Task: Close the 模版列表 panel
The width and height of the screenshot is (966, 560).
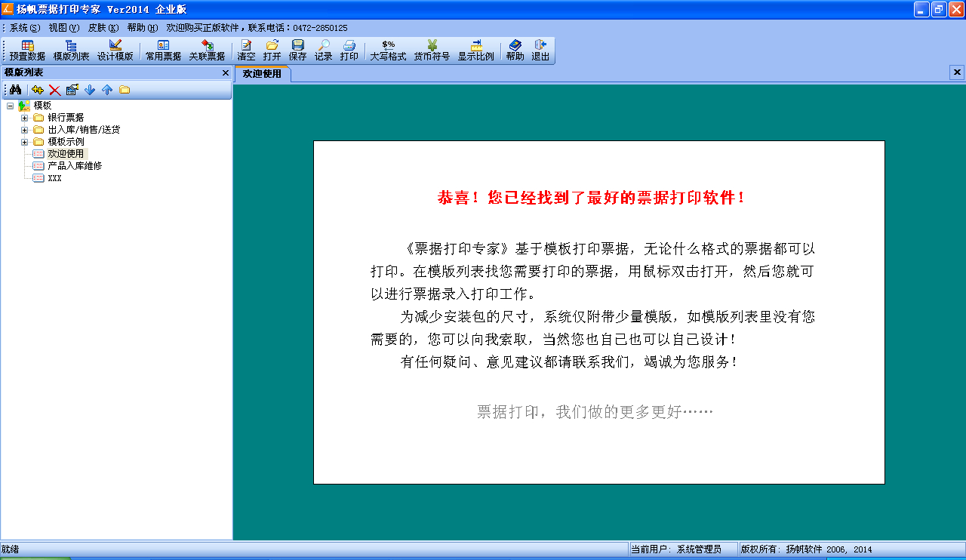Action: [225, 72]
